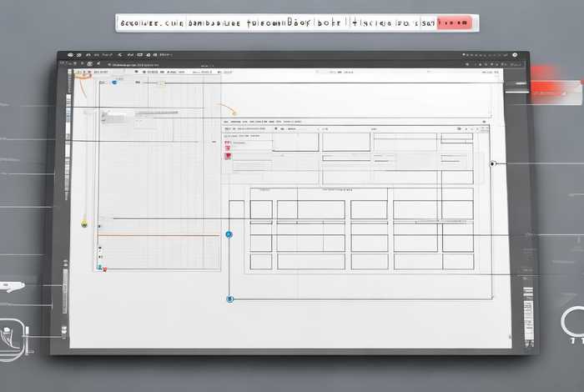Select the top-left cell of the lower table
The image size is (584, 392).
pyautogui.click(x=261, y=209)
